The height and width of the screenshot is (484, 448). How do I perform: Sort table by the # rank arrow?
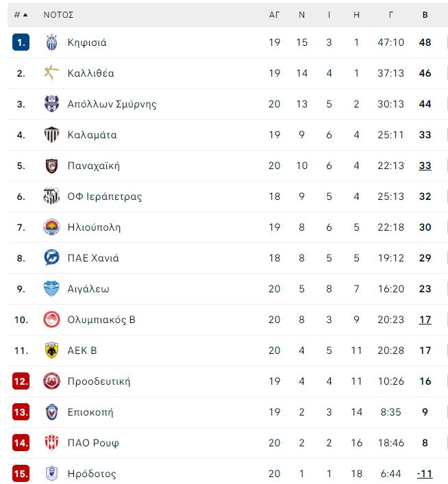tap(21, 15)
